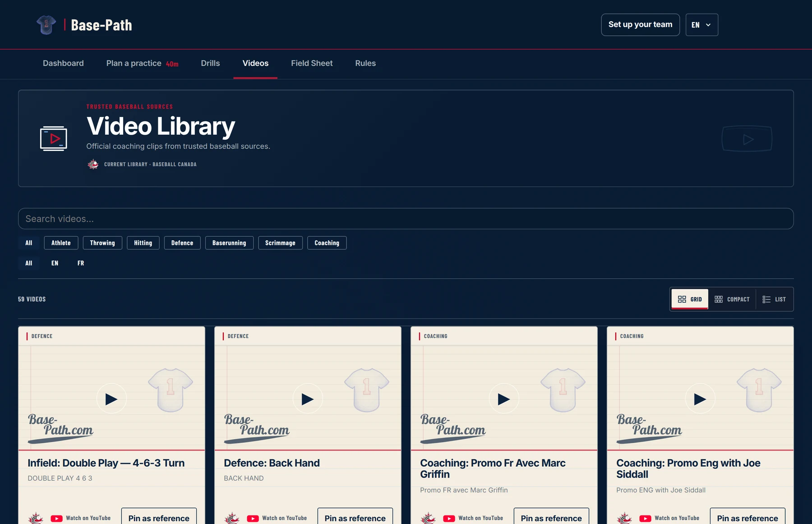Click the 59 VIDEOS count label
Screen dimensions: 812x524
pos(32,299)
